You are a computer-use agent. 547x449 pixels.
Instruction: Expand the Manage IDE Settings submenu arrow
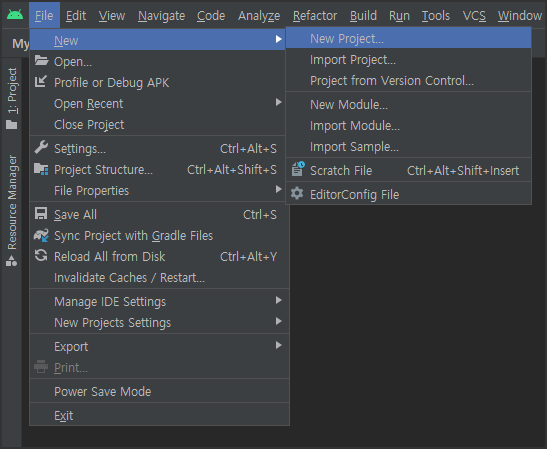(278, 300)
